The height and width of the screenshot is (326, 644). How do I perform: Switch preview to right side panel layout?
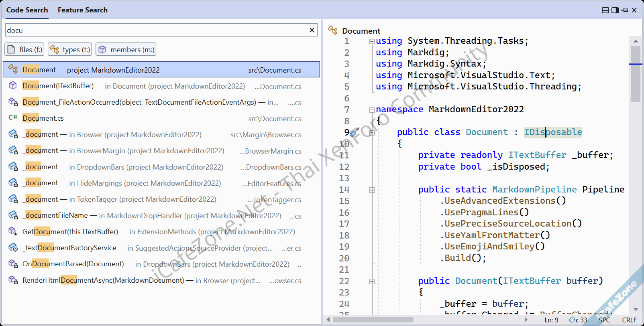click(x=615, y=10)
